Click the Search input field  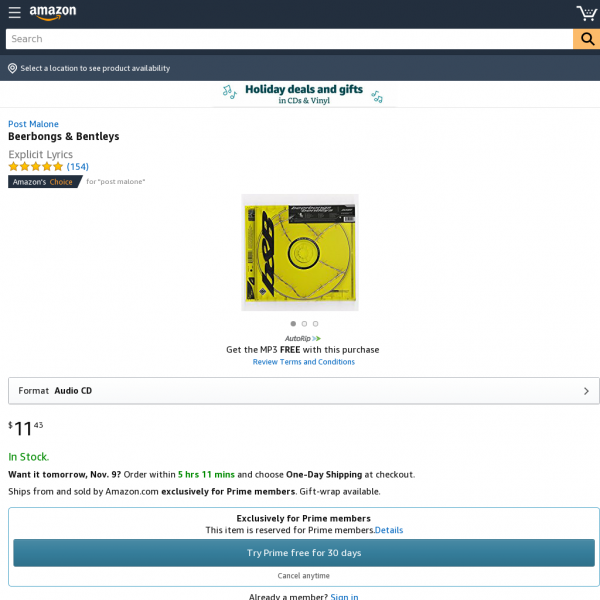pos(289,39)
